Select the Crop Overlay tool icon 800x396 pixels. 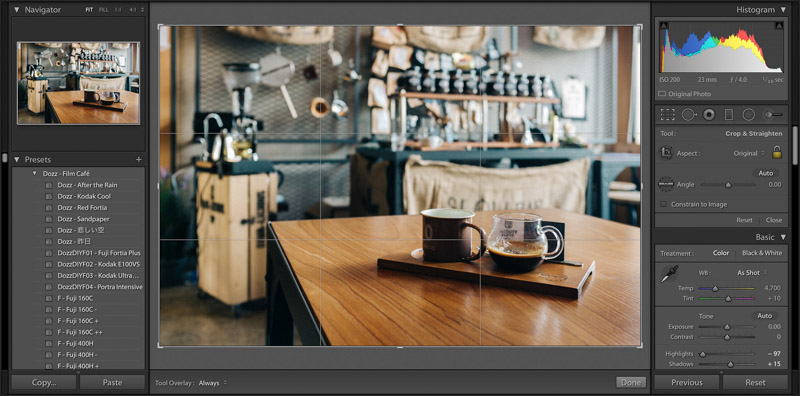(667, 114)
